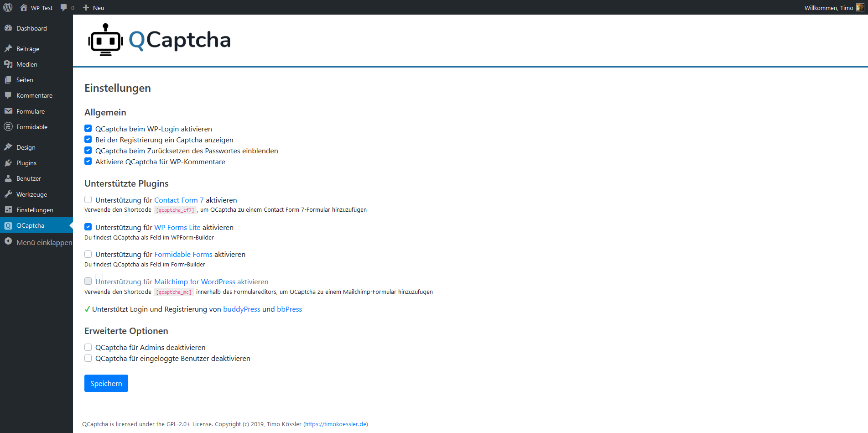The height and width of the screenshot is (433, 868).
Task: Open Einstellungen in the sidebar menu
Action: coord(36,210)
